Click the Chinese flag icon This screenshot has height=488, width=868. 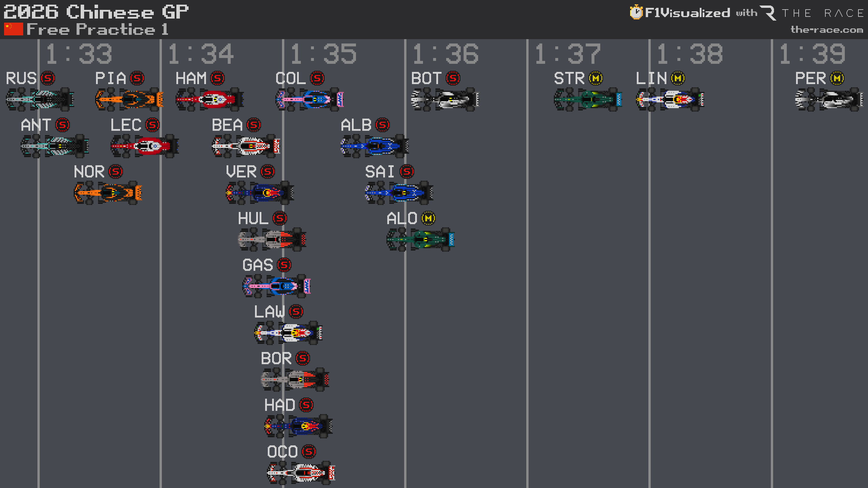[13, 29]
